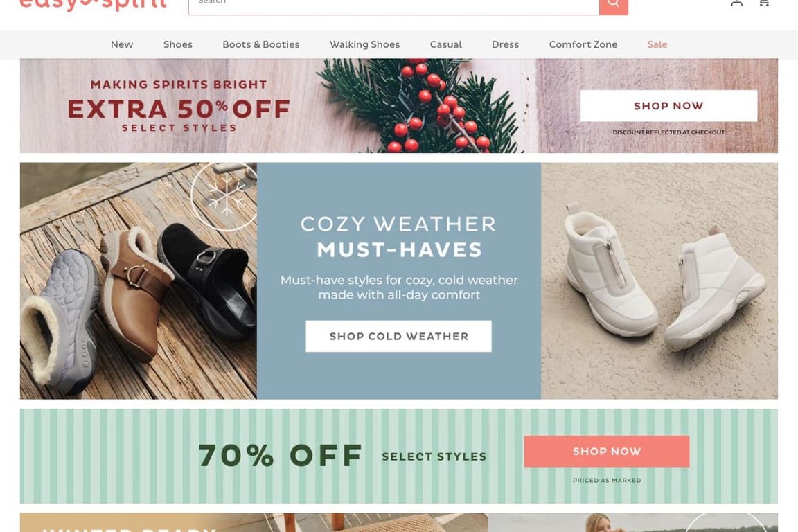Open the Casual category
Screen dimensions: 798x532
tap(446, 44)
